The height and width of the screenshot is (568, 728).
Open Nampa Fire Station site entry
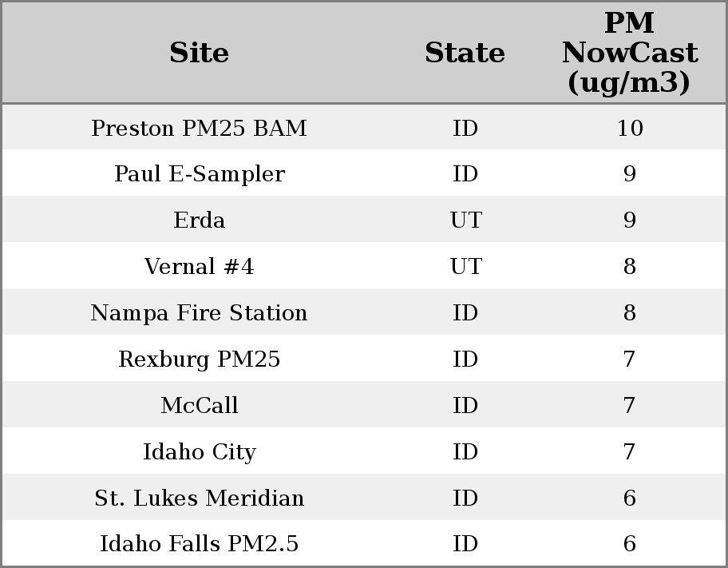pos(199,313)
